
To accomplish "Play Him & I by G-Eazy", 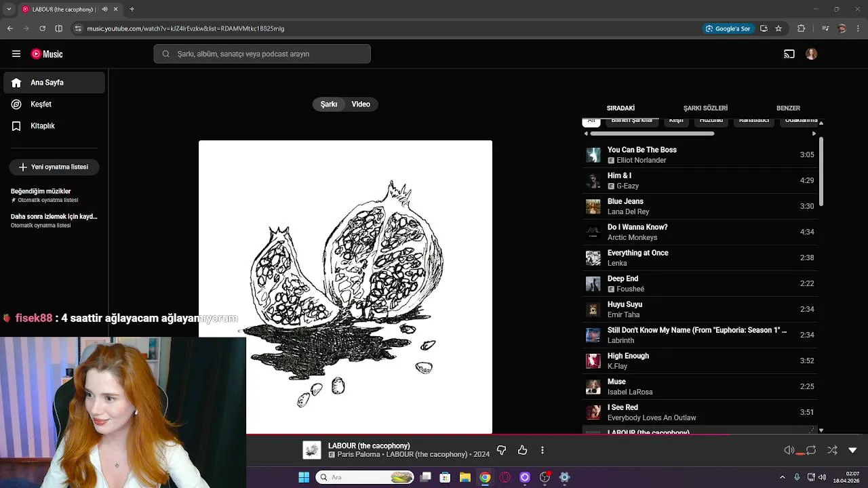I will (700, 181).
